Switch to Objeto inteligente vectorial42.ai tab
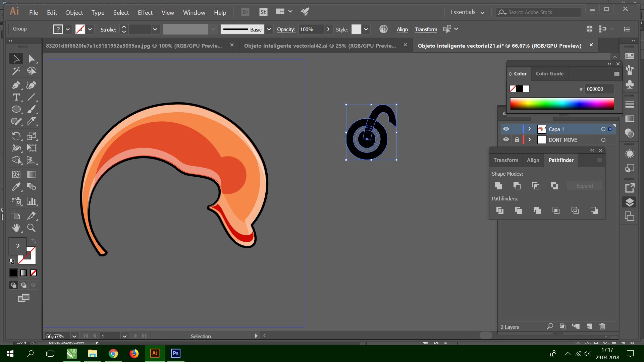Viewport: 644px width, 362px height. coord(320,46)
